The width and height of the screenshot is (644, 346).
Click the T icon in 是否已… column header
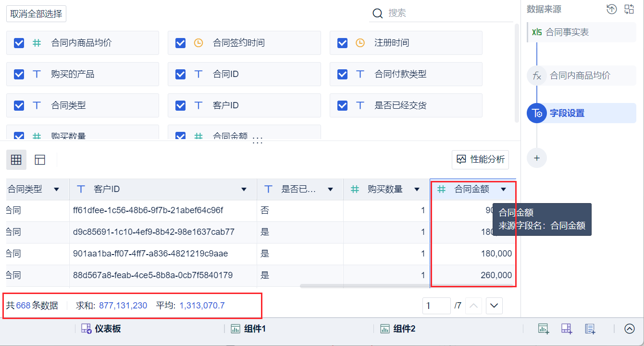point(269,189)
